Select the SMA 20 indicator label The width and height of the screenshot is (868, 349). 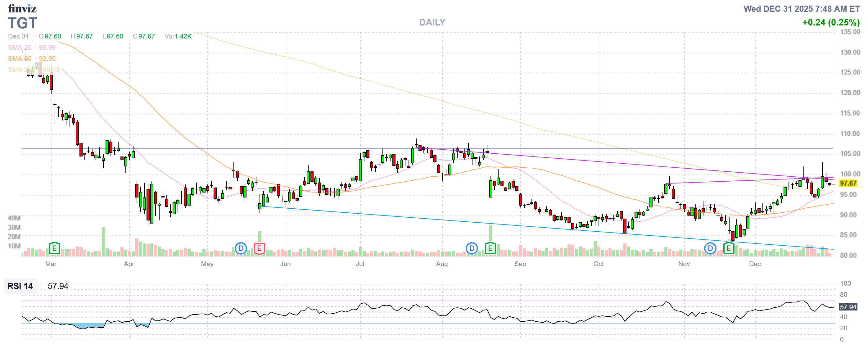pos(20,48)
